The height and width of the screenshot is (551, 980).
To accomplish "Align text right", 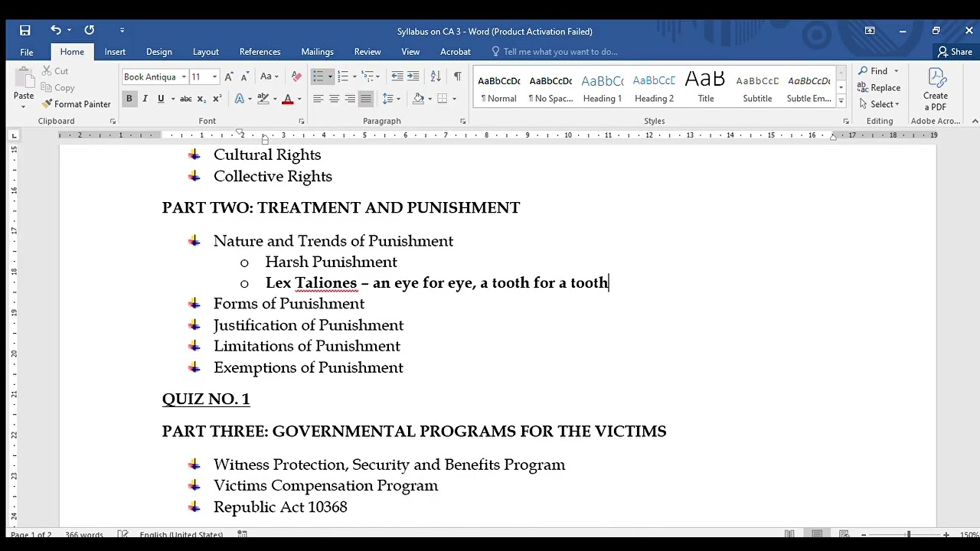I will (350, 99).
